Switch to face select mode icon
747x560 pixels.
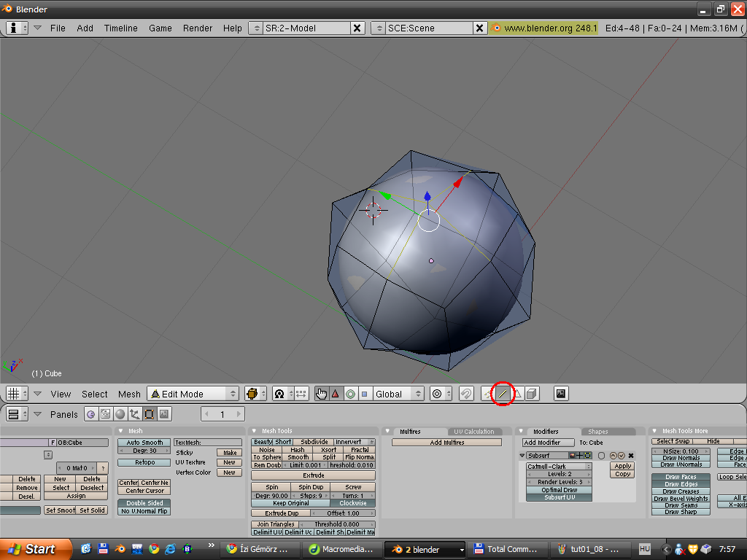tap(517, 394)
